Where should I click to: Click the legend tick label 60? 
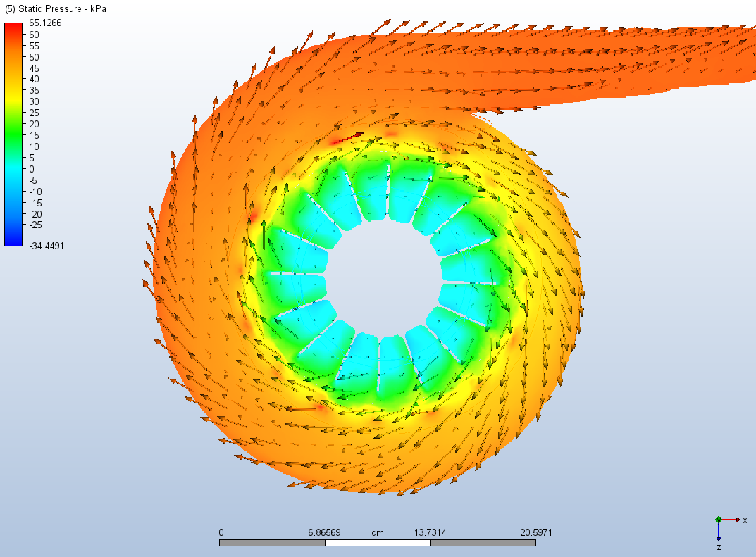(x=34, y=34)
